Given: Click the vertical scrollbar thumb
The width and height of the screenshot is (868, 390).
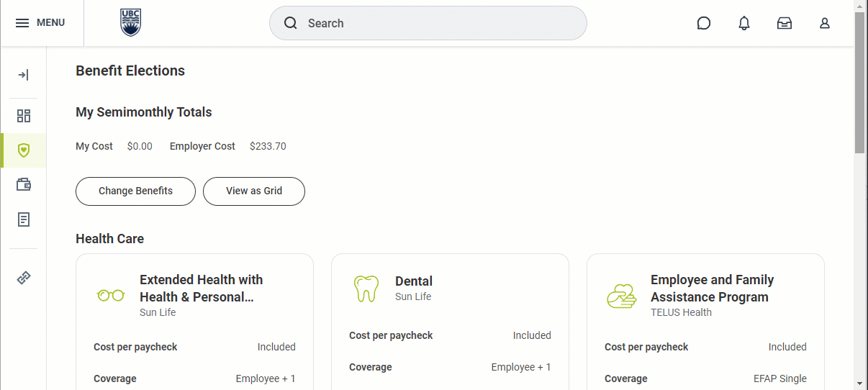Looking at the screenshot, I should point(860,83).
